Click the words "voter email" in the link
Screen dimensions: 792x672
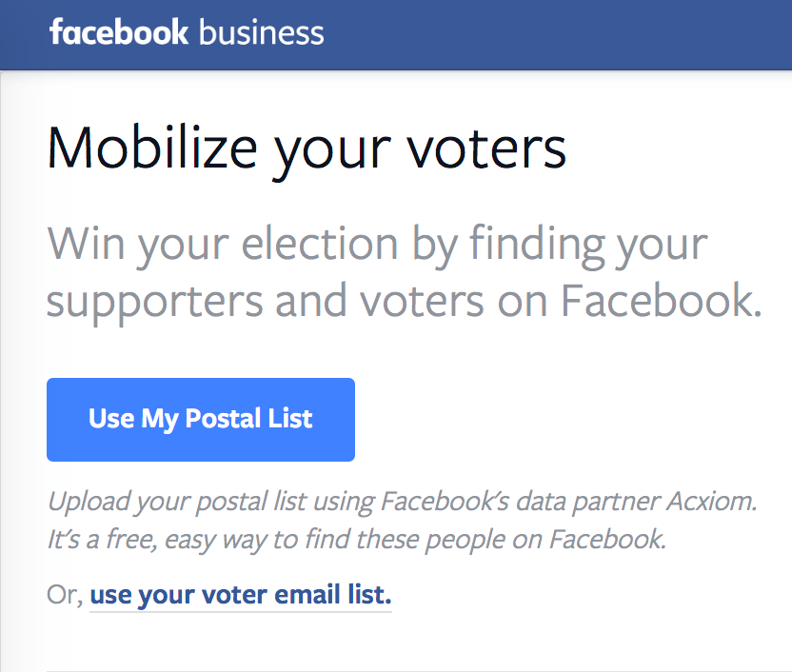(275, 596)
